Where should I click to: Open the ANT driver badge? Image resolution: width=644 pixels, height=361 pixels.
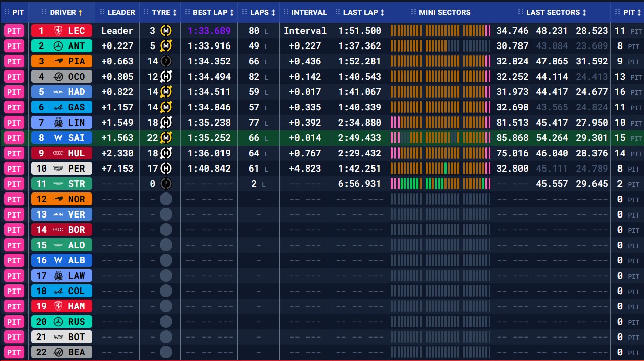coord(62,46)
